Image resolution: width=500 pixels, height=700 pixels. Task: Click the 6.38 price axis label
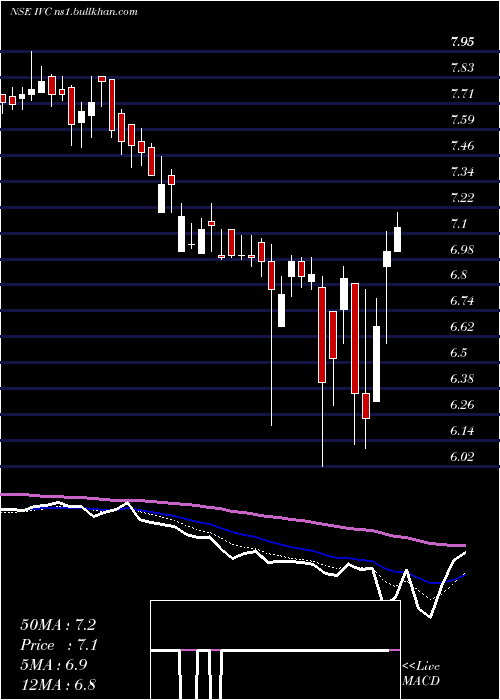tap(462, 379)
